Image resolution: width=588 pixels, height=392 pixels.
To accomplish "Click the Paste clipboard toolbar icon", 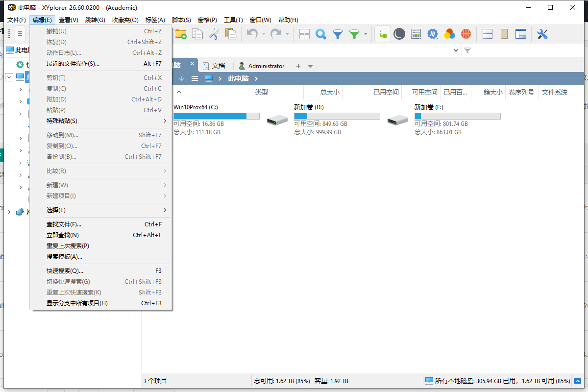I will point(230,34).
